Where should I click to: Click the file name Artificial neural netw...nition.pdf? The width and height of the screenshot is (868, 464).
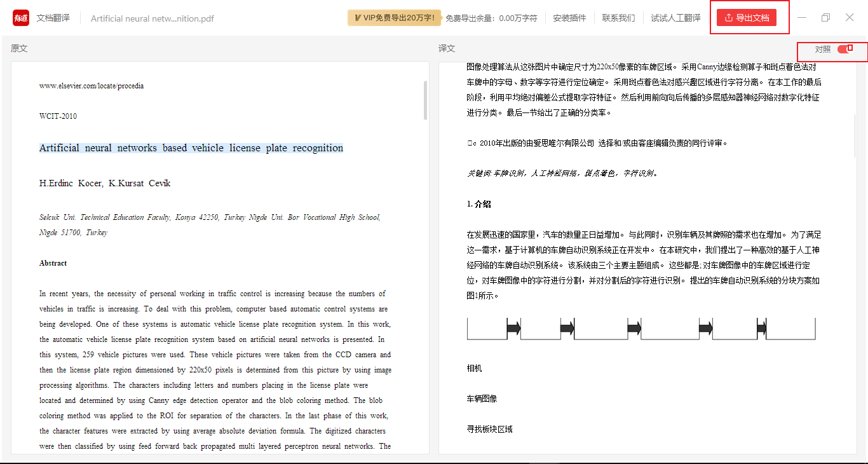(153, 18)
